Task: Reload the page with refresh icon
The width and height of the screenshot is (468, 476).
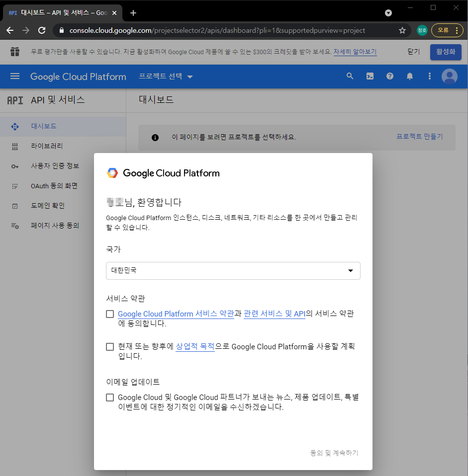Action: [x=42, y=30]
